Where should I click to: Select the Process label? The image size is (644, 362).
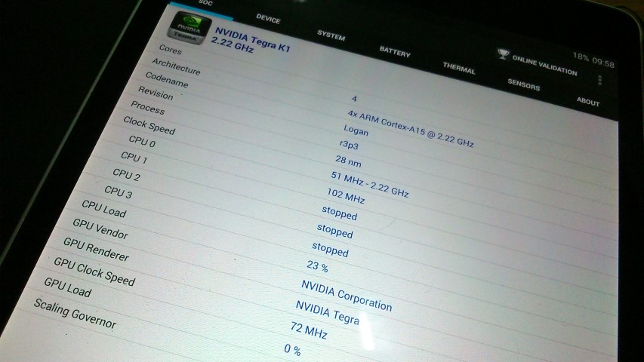(x=148, y=108)
